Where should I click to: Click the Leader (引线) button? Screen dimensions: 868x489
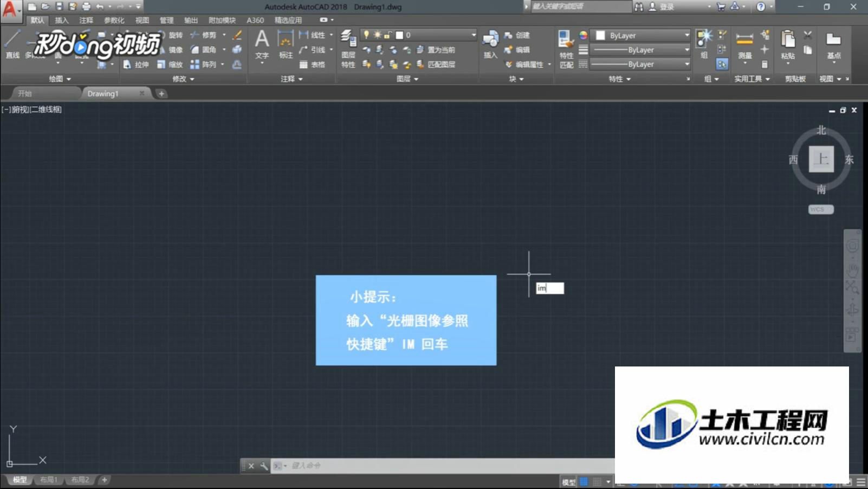click(x=312, y=50)
